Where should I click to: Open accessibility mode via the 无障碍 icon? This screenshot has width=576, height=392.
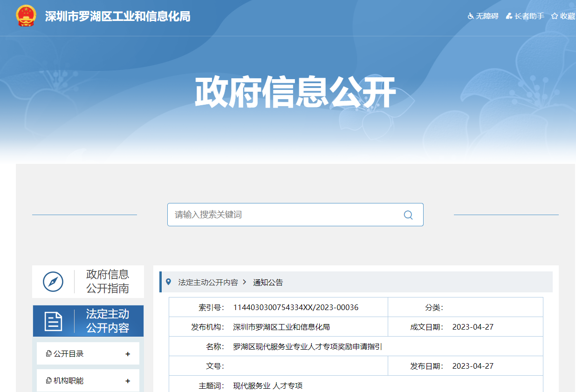pyautogui.click(x=470, y=16)
